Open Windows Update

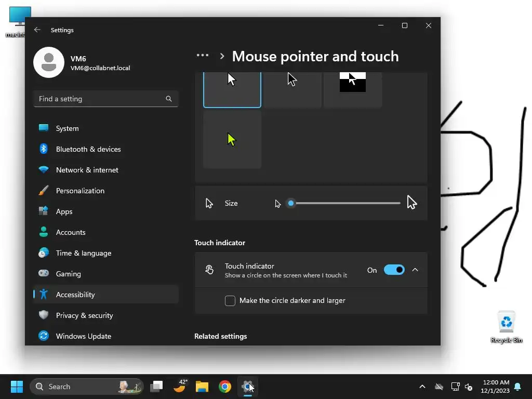point(106,336)
